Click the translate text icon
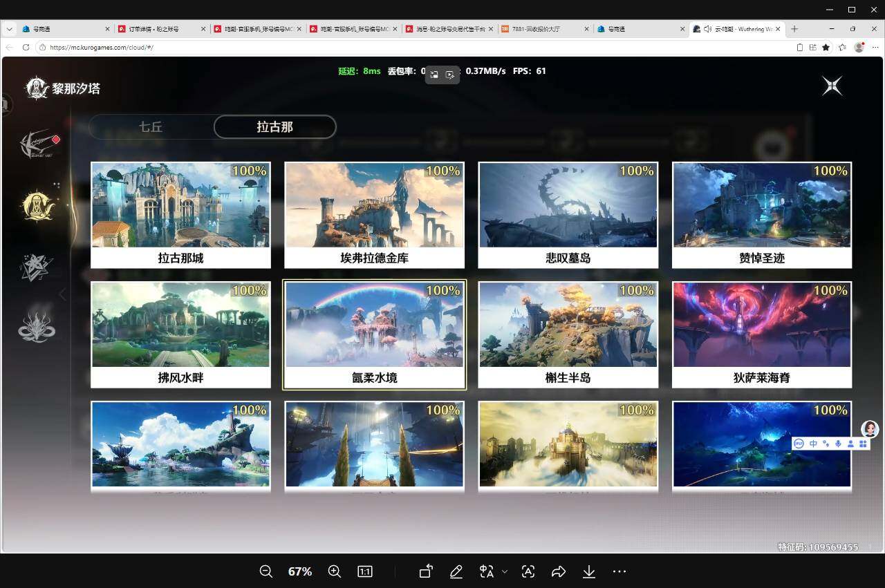Screen dimensions: 885x588 click(487, 571)
